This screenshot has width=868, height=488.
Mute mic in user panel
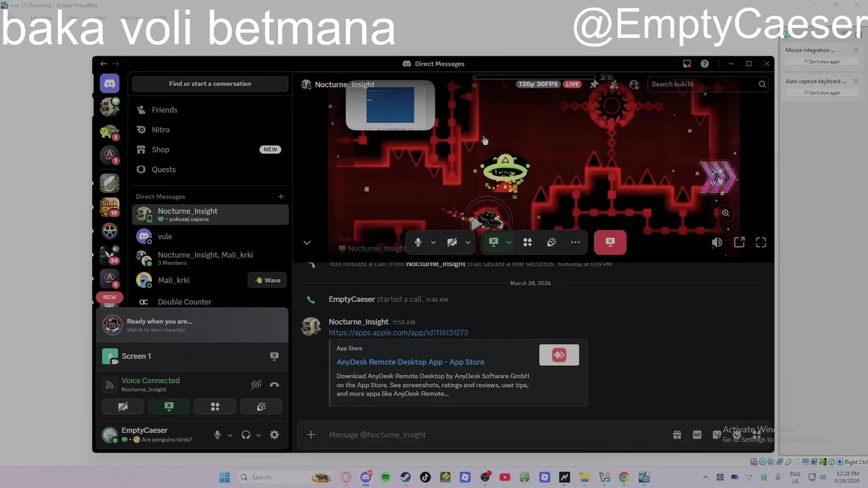point(217,435)
